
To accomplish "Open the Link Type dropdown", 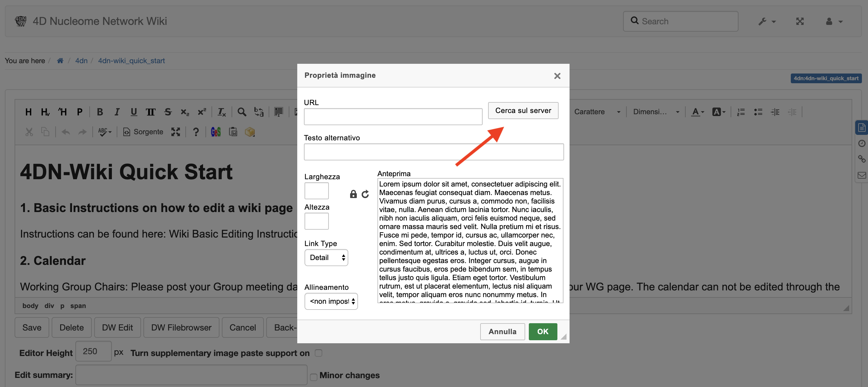I will (x=326, y=258).
